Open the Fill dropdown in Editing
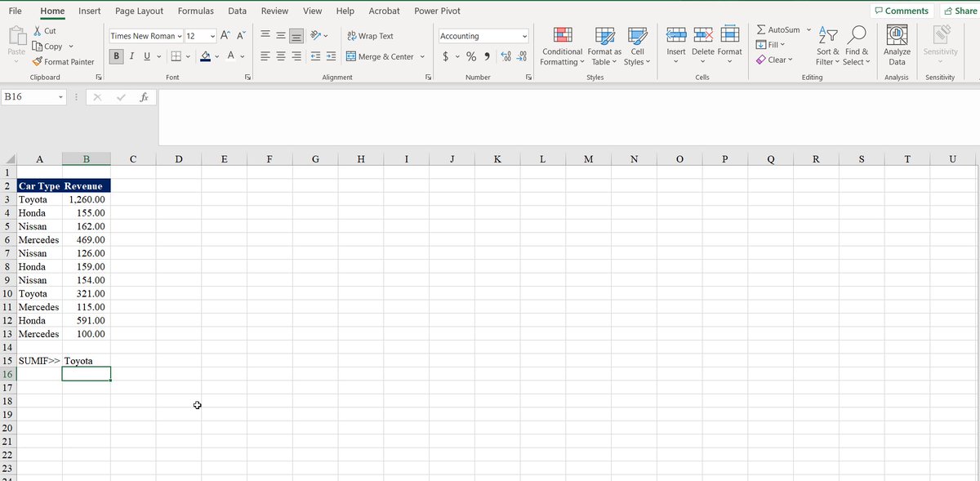 pos(770,45)
